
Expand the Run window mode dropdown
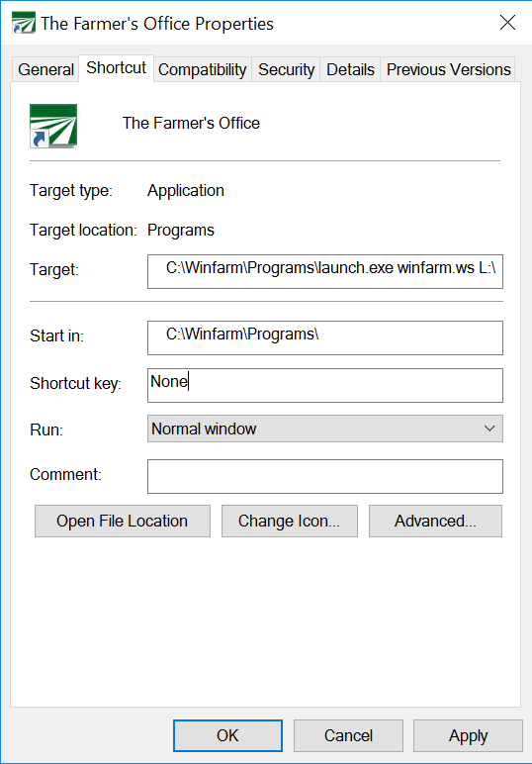point(325,429)
